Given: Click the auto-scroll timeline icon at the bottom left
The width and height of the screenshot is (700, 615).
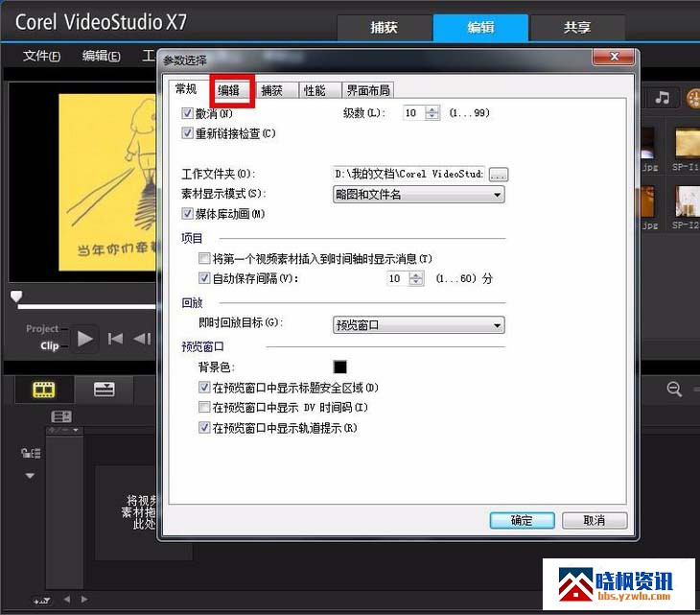Looking at the screenshot, I should point(42,602).
